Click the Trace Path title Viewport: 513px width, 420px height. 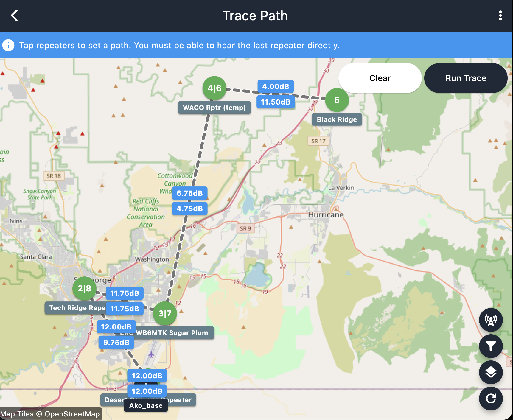pyautogui.click(x=255, y=15)
